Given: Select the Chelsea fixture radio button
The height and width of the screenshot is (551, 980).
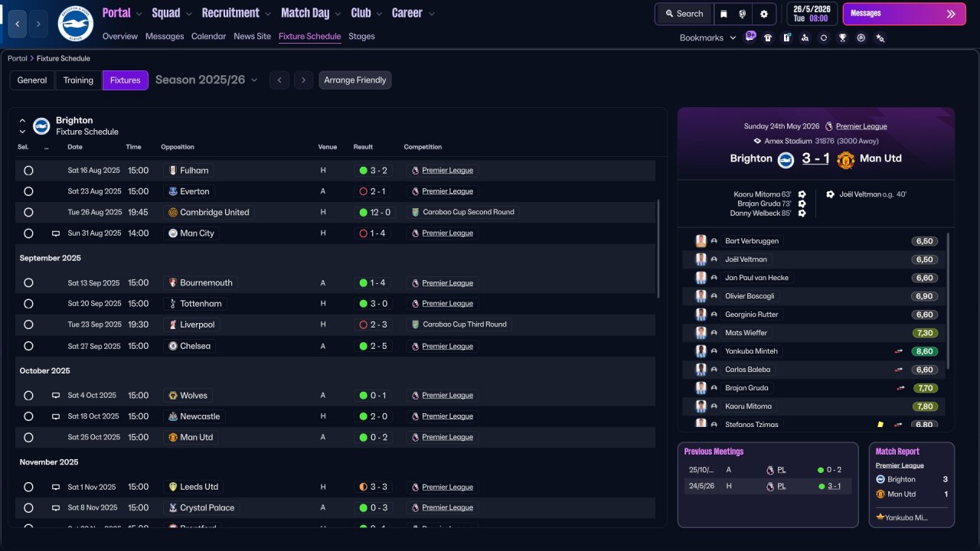Looking at the screenshot, I should [28, 346].
